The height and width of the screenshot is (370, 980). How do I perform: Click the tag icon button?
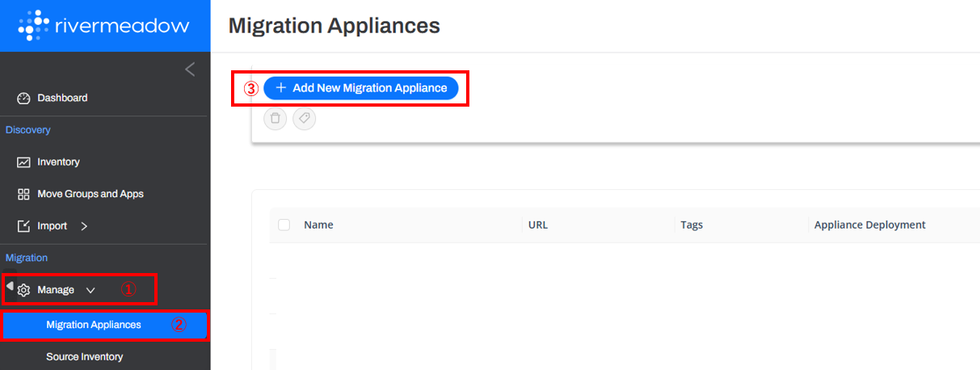[x=305, y=119]
